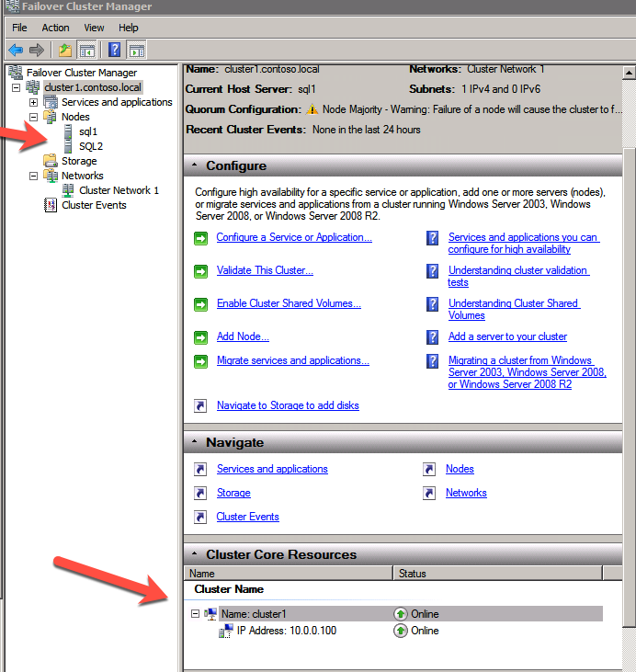This screenshot has height=672, width=636.
Task: Expand Services and applications in tree
Action: tap(34, 103)
